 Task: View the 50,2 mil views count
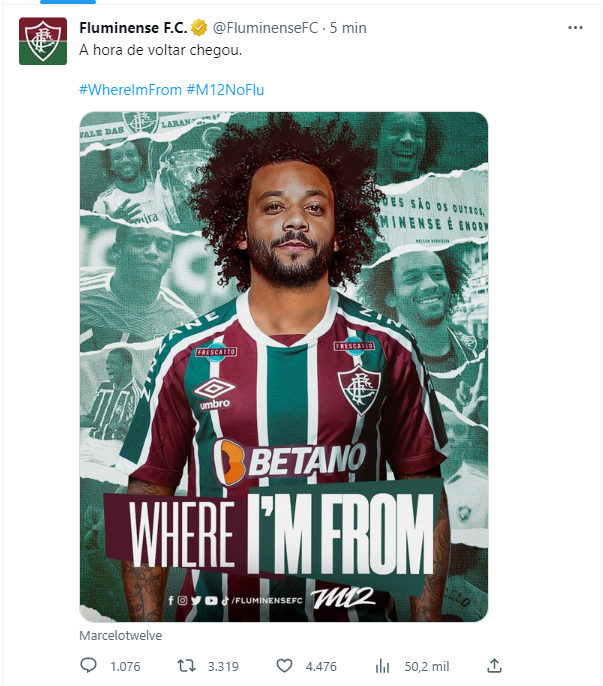pos(427,667)
